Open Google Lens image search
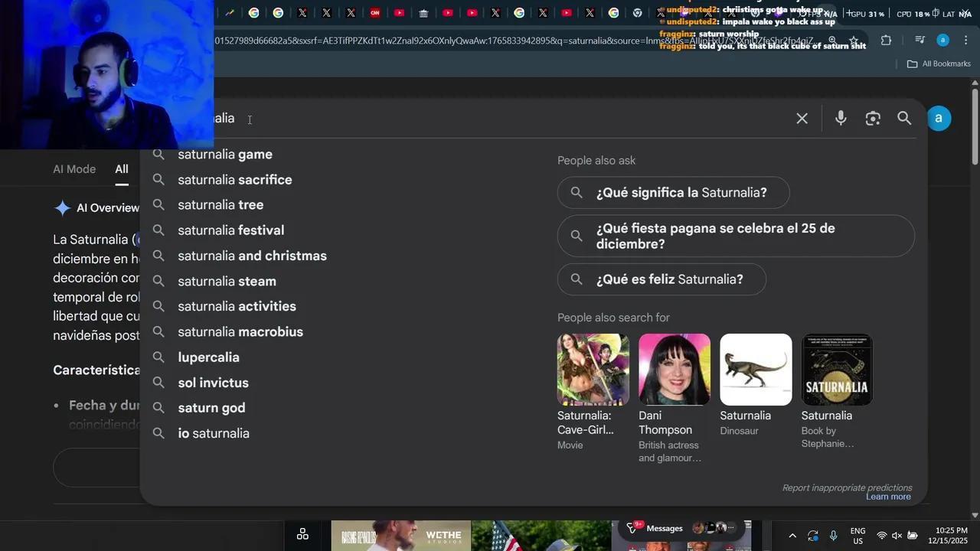 click(873, 119)
